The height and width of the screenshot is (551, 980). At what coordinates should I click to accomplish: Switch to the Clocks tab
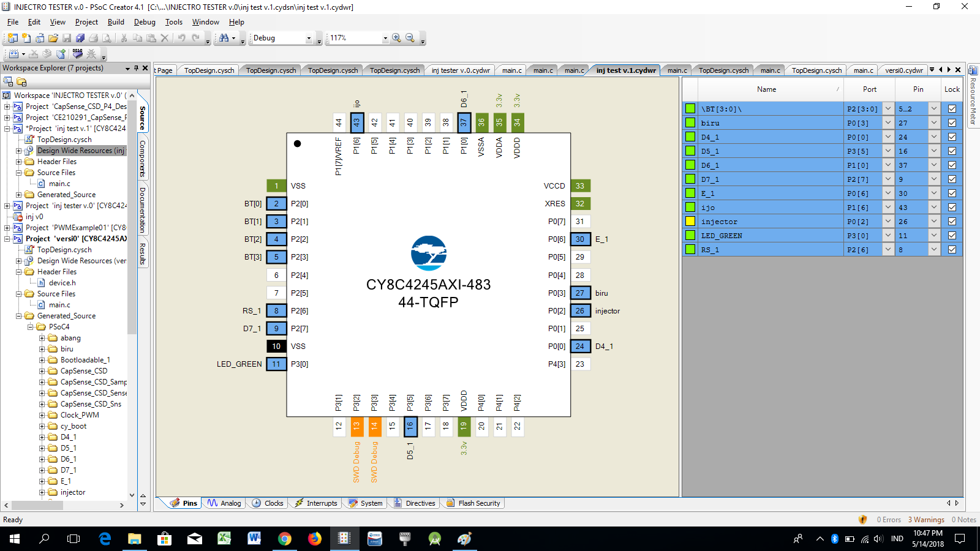pos(268,503)
